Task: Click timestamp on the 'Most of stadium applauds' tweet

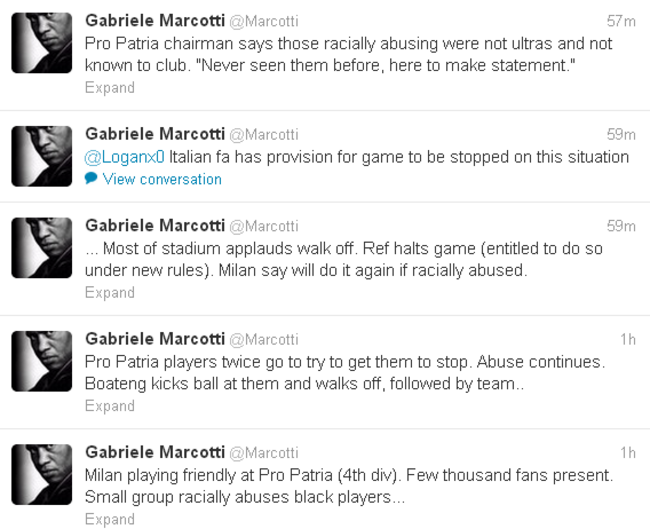Action: point(621,226)
